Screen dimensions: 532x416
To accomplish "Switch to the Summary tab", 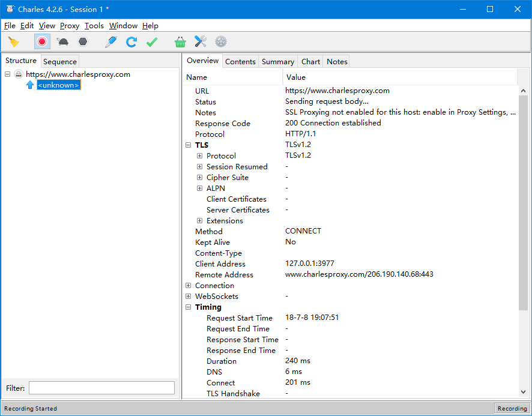I will [x=278, y=61].
